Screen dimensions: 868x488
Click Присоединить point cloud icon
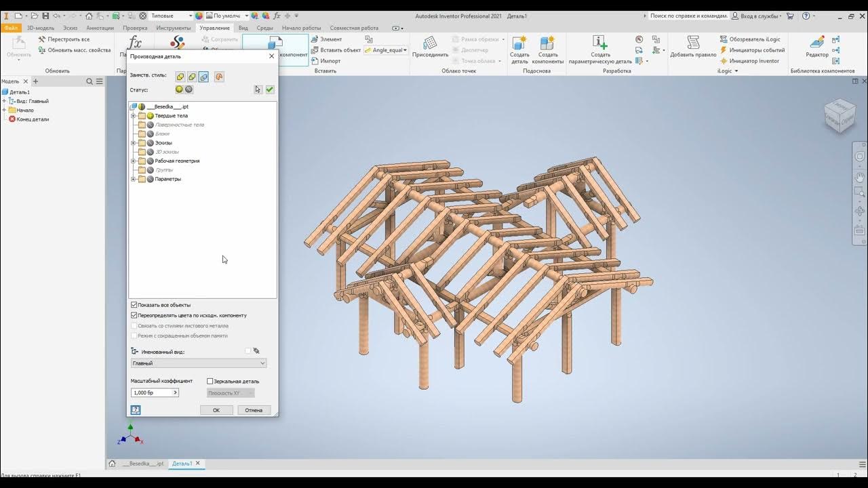coord(430,47)
